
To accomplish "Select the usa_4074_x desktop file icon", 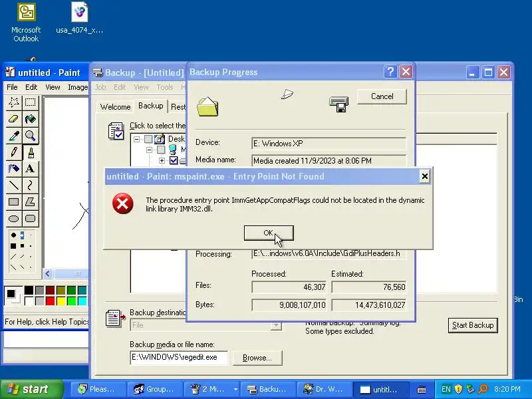I will click(79, 18).
